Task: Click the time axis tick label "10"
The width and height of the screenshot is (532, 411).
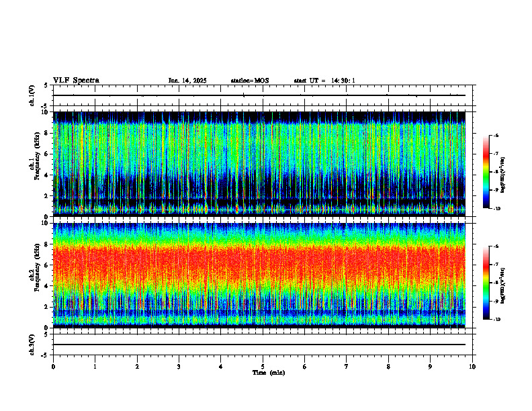Action: pyautogui.click(x=472, y=367)
